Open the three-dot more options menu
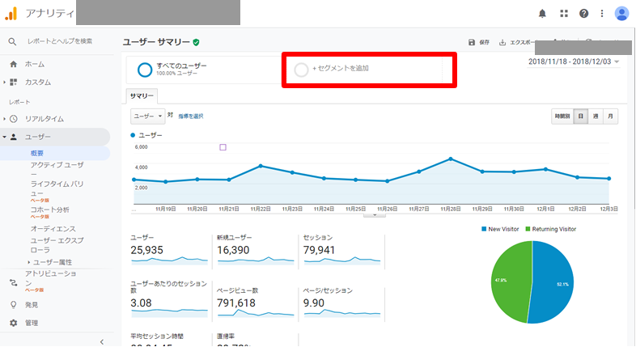This screenshot has width=636, height=364. coord(602,14)
